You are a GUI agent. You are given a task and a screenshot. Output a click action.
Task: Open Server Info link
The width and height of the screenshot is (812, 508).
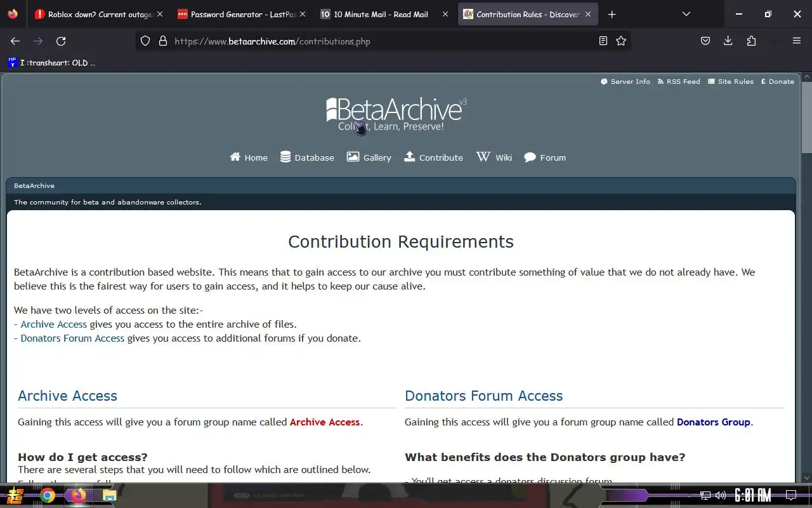(x=625, y=81)
